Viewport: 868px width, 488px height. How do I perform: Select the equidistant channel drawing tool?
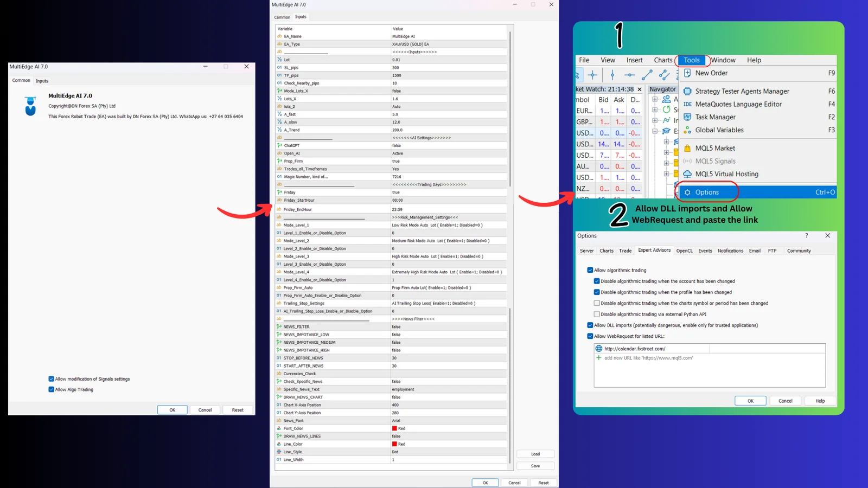coord(664,75)
